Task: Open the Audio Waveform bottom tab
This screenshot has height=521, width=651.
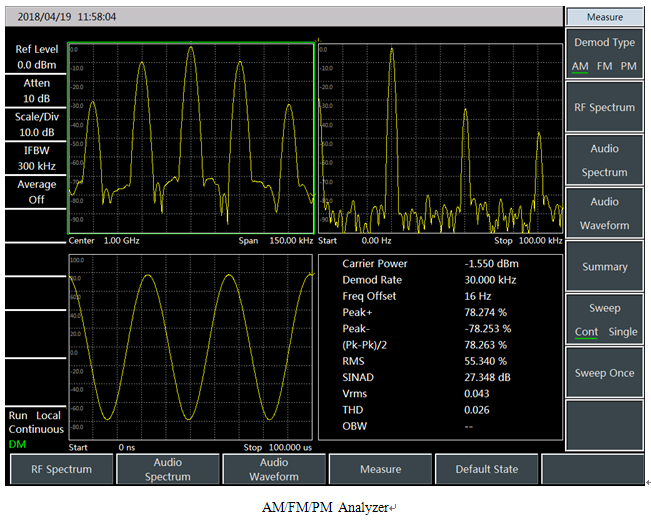Action: tap(274, 469)
